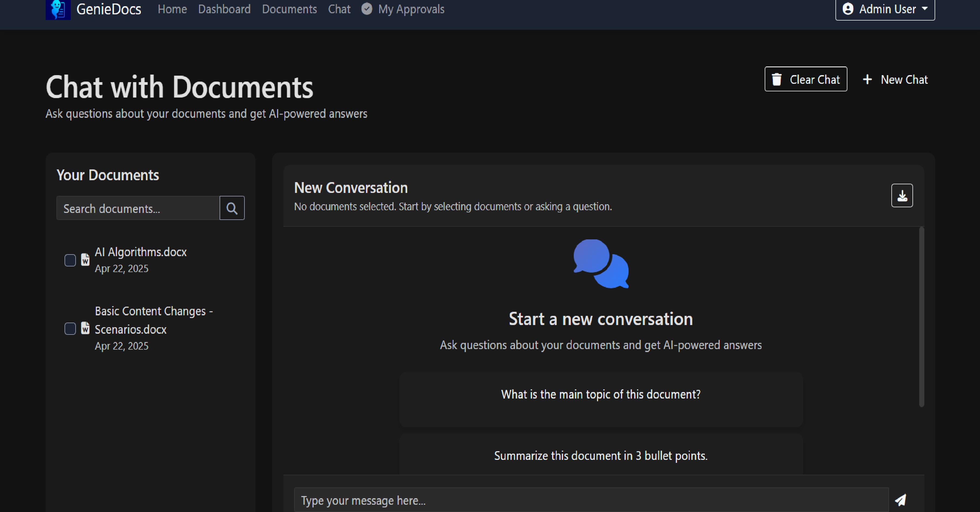
Task: Click the Basic Content Changes Word file icon
Action: [85, 328]
